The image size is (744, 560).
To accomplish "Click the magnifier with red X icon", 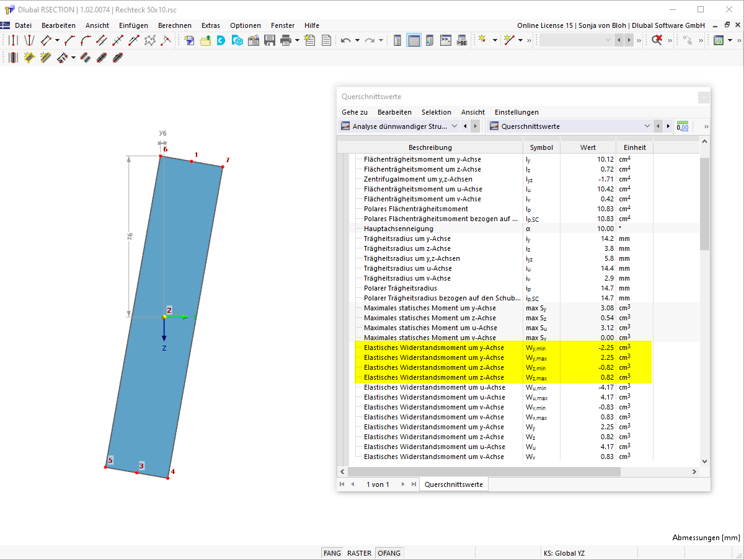I will (x=657, y=40).
